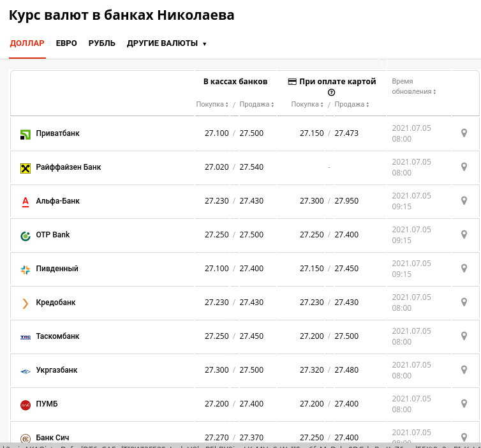Click Укргазбанк card buy rate 27.320

pos(312,370)
